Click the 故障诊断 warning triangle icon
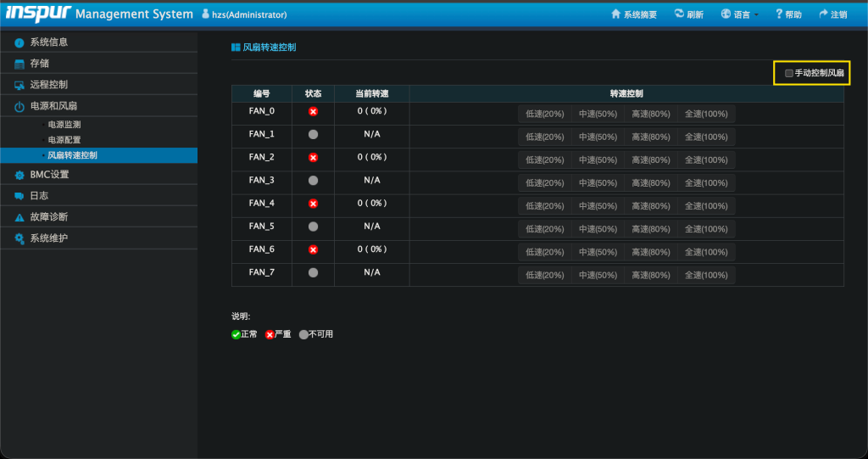Screen dimensions: 868x459 19,217
